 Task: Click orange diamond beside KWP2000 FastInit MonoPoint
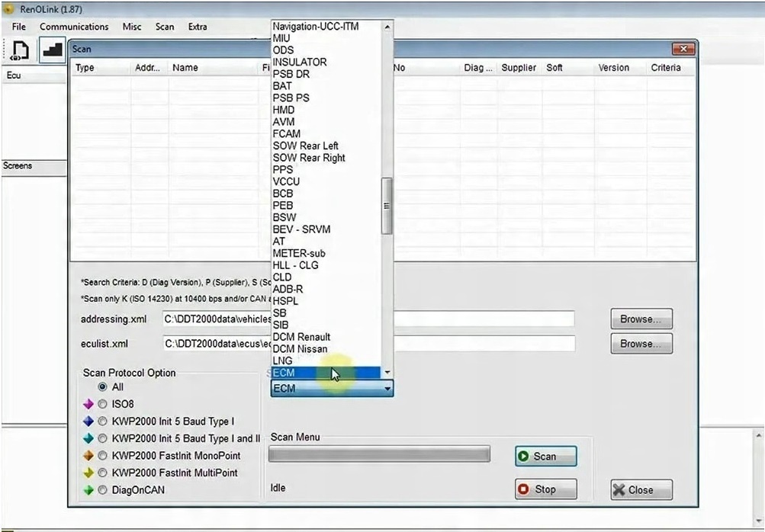(x=88, y=456)
